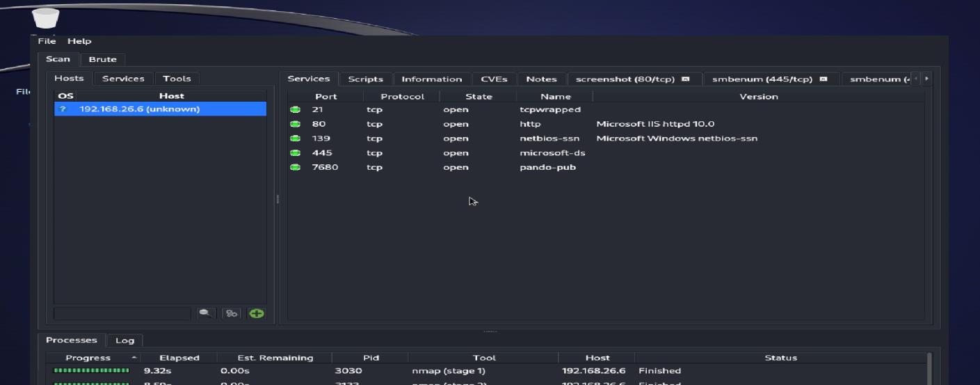Select the tcpwrapped service name
Viewport: 980px width, 385px height.
549,109
